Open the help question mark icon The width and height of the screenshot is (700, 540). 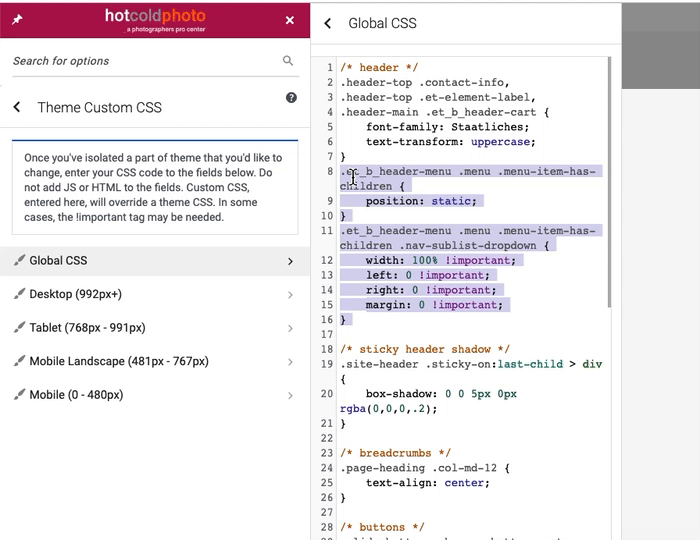pos(291,98)
